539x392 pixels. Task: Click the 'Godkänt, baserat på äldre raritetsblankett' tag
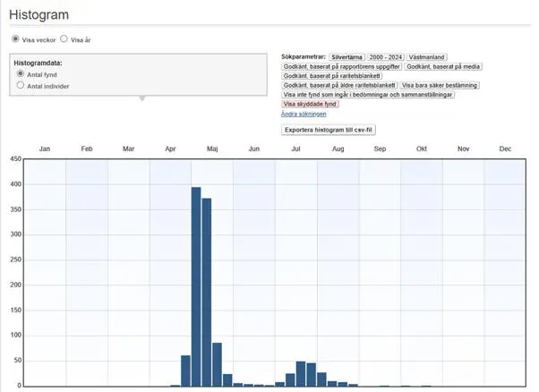[339, 85]
